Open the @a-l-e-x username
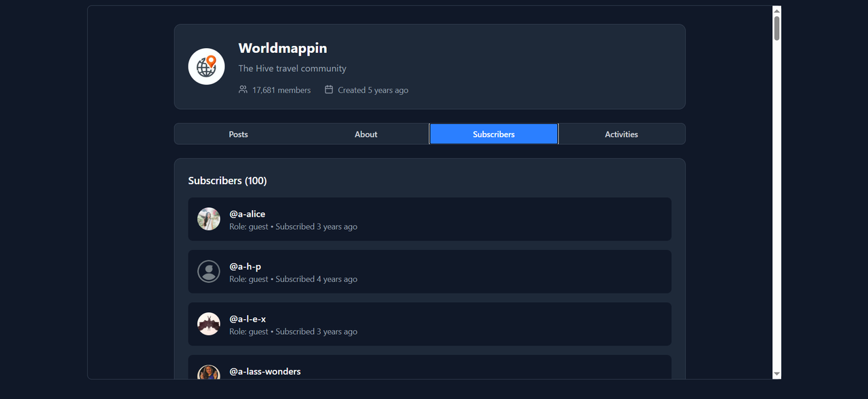 click(248, 319)
